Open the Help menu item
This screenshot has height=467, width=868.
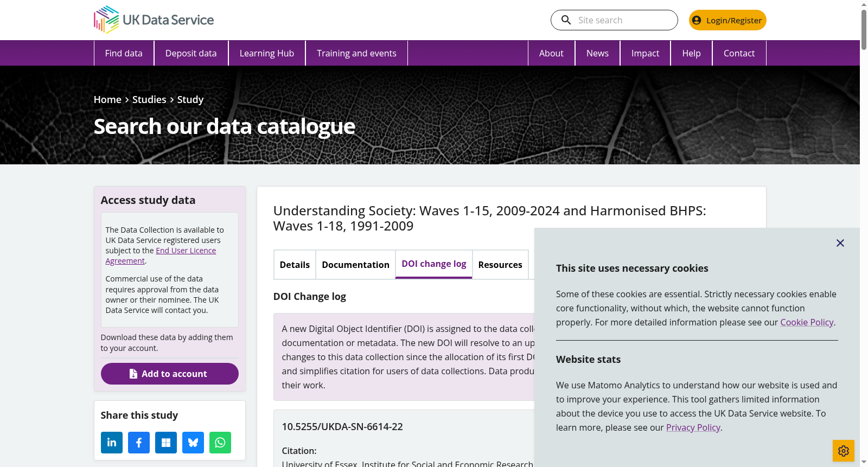[x=691, y=53]
